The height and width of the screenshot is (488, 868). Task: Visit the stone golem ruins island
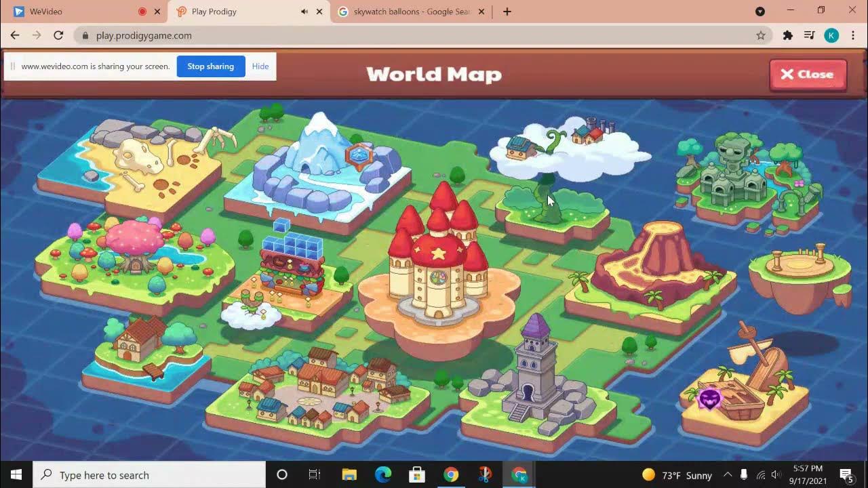[x=749, y=180]
